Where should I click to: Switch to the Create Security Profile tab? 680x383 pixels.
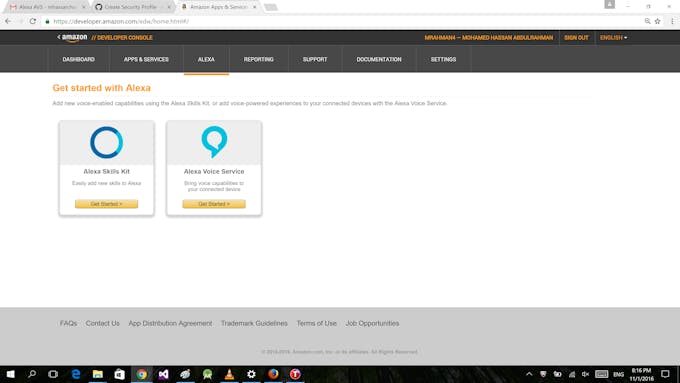point(132,7)
